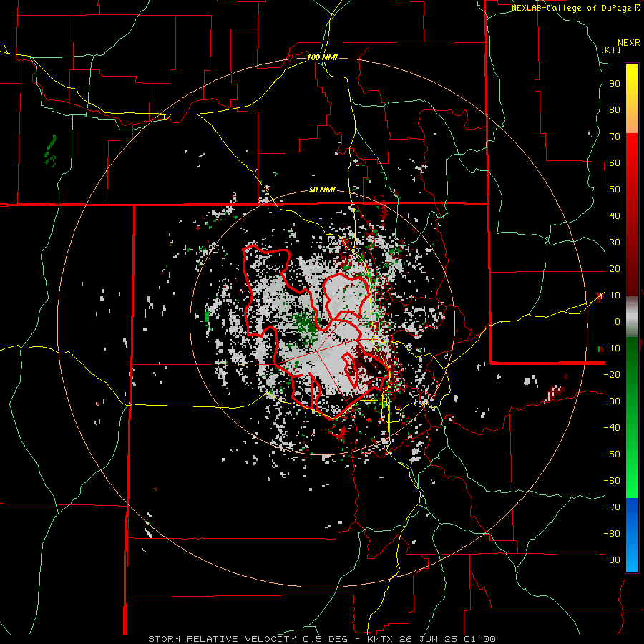This screenshot has width=644, height=644.
Task: Click the "NEXR" label above the color scale
Action: click(x=629, y=43)
